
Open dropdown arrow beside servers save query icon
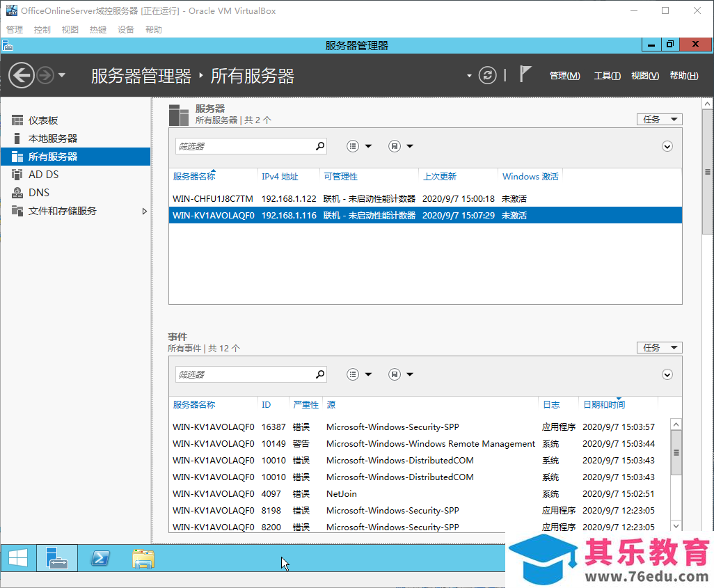point(410,146)
